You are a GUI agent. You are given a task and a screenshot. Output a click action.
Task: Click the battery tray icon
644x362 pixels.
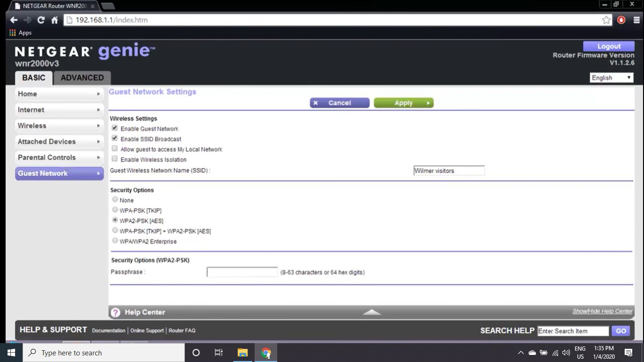tap(544, 353)
